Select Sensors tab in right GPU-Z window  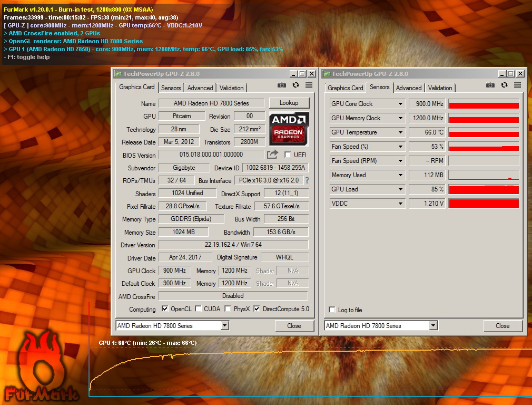[380, 87]
